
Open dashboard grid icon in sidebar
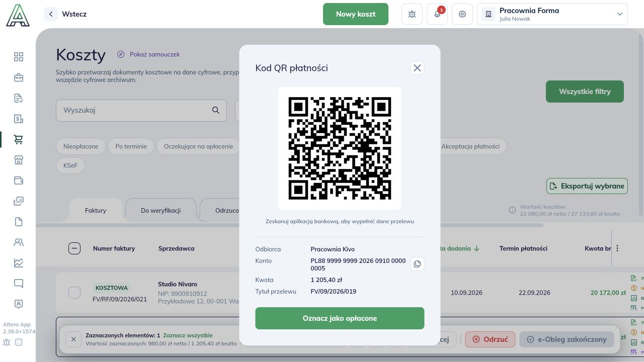19,57
